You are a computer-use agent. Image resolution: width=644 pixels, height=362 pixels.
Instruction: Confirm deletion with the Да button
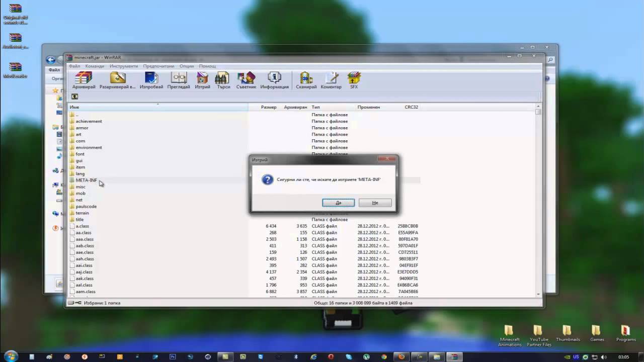point(338,203)
